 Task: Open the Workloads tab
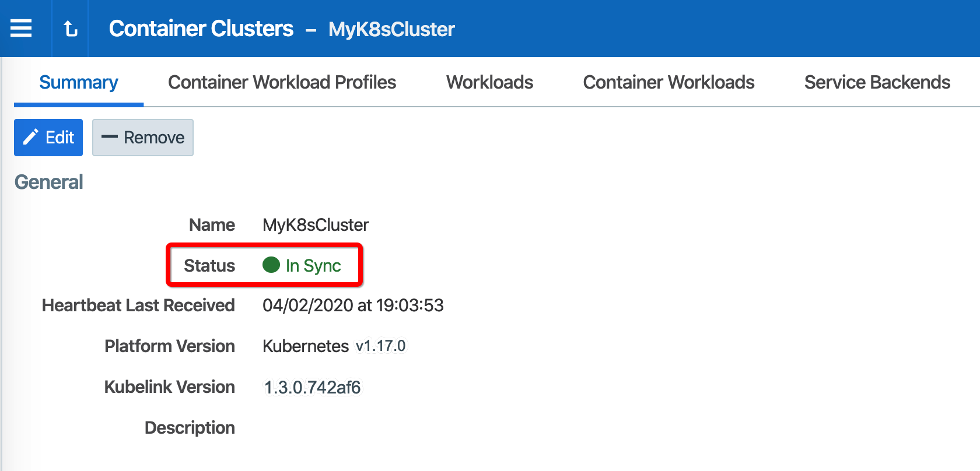coord(489,82)
